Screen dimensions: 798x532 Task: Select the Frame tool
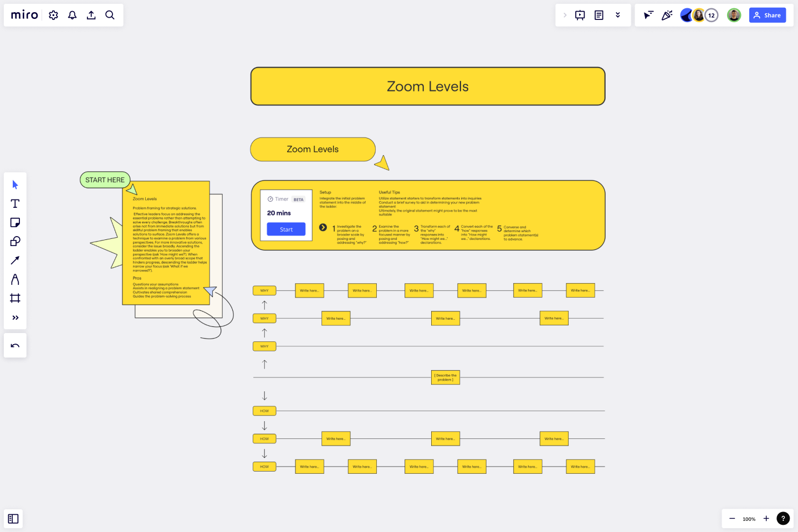pyautogui.click(x=15, y=298)
